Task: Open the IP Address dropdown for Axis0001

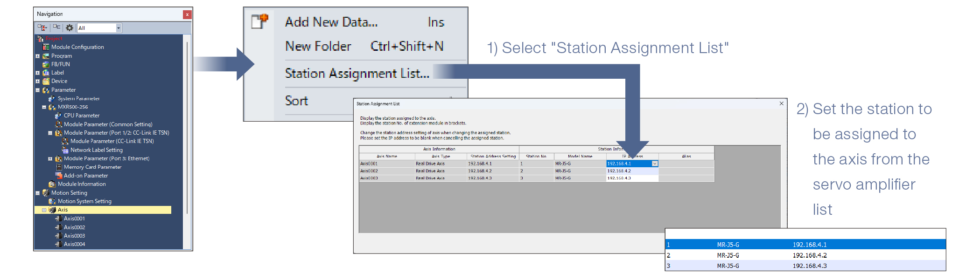Action: 655,164
